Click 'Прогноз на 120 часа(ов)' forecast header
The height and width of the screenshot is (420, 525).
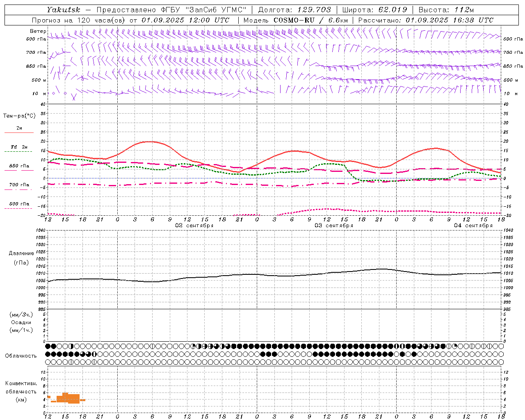(x=80, y=20)
